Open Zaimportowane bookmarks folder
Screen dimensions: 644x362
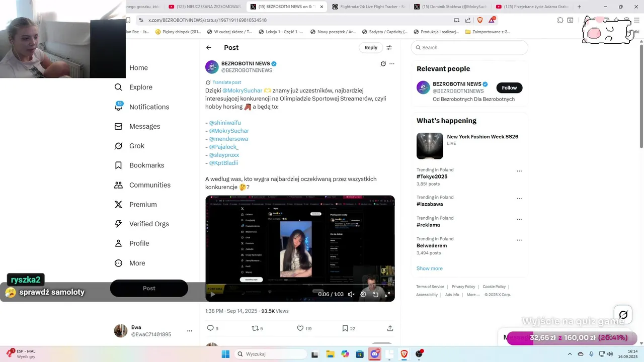(488, 32)
